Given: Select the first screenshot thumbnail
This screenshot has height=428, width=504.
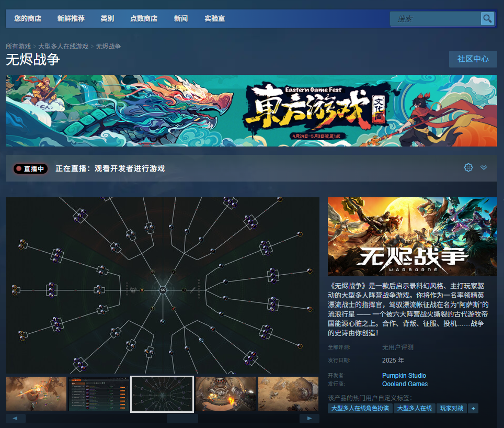Looking at the screenshot, I should click(x=36, y=393).
